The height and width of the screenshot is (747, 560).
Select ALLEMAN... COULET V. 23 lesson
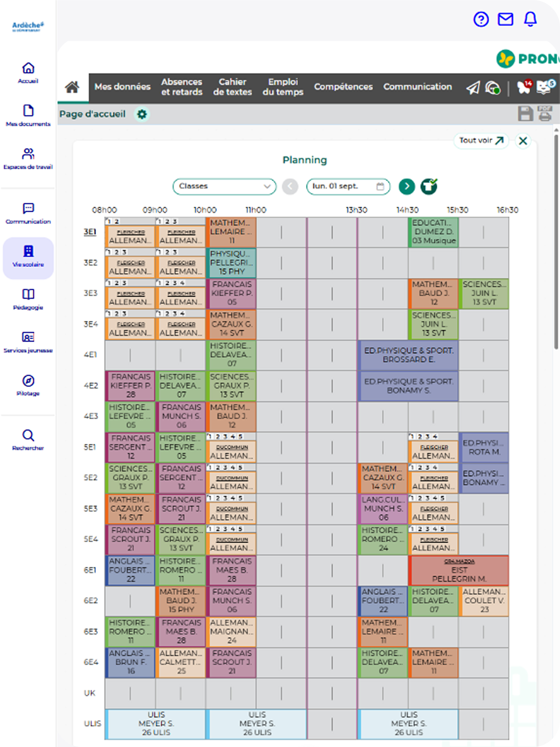click(484, 601)
